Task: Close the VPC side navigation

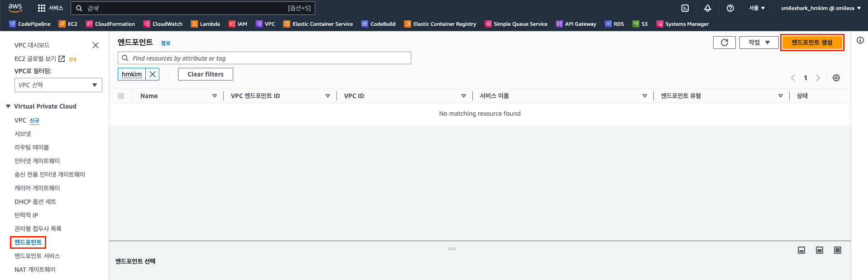Action: 96,45
